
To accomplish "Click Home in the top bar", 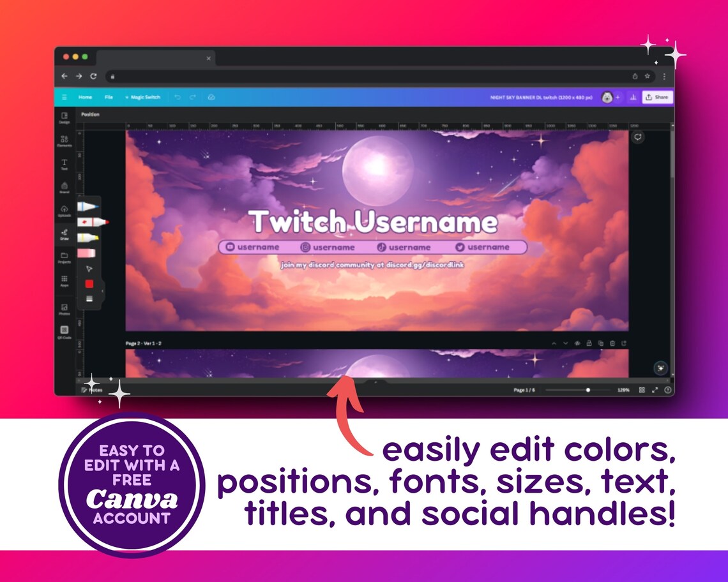I will [x=84, y=97].
